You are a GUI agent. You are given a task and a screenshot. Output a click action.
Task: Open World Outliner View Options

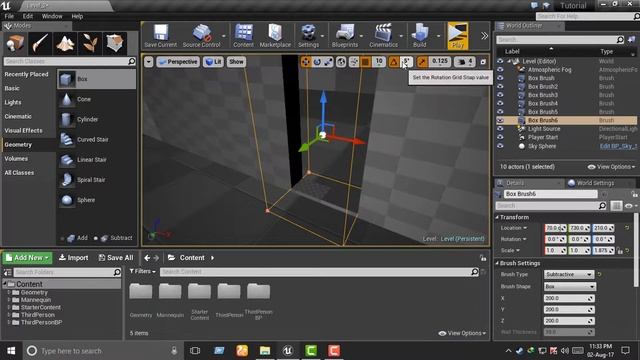click(611, 167)
